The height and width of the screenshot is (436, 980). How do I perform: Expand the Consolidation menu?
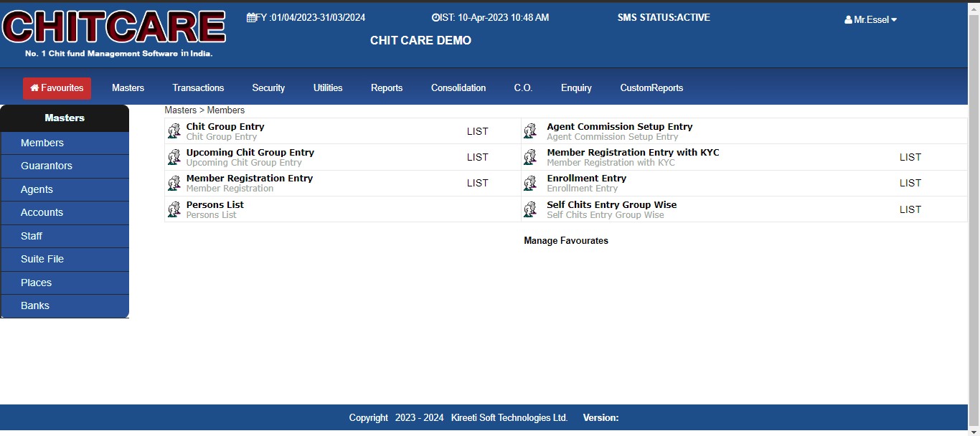[458, 88]
